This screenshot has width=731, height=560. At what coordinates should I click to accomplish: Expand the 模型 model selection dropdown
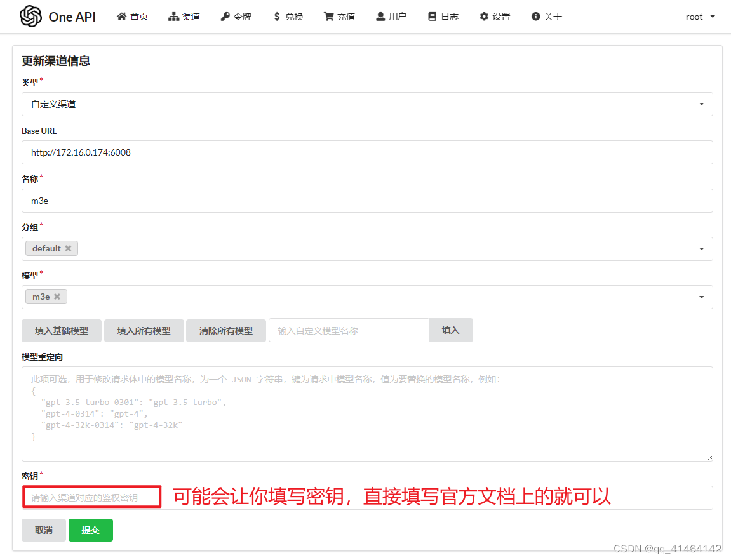point(701,297)
